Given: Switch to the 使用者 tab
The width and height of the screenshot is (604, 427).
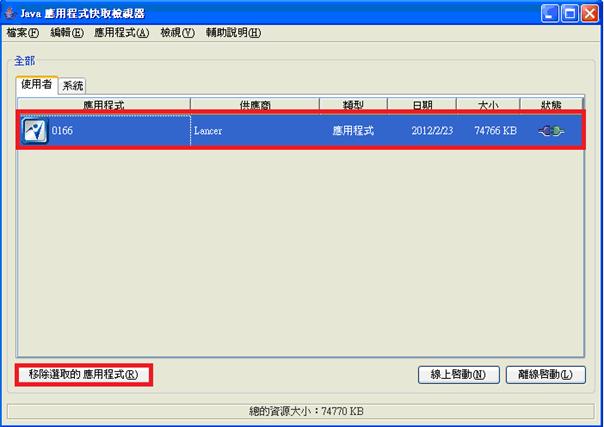Looking at the screenshot, I should 37,84.
